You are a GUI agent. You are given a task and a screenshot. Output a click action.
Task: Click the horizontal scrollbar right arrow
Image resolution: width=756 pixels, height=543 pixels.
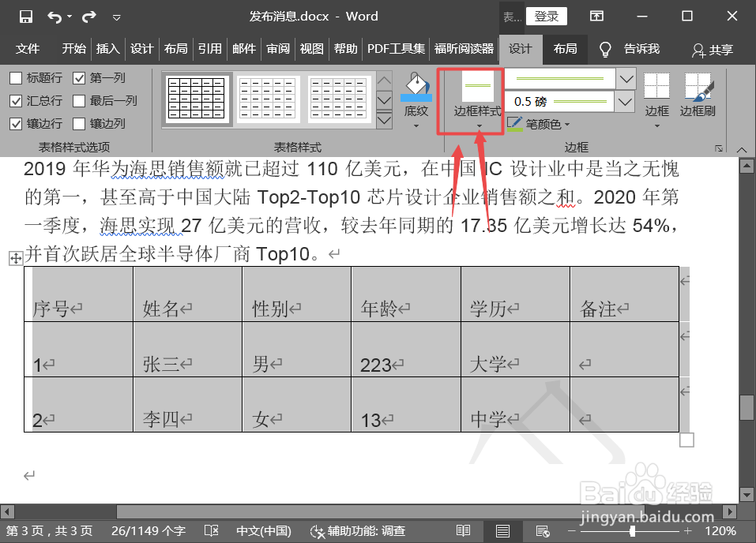[x=729, y=511]
